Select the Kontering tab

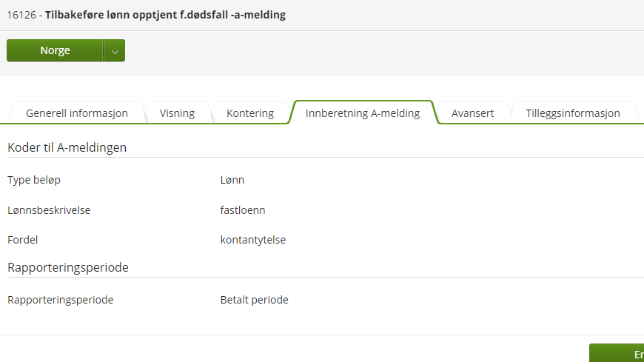250,113
